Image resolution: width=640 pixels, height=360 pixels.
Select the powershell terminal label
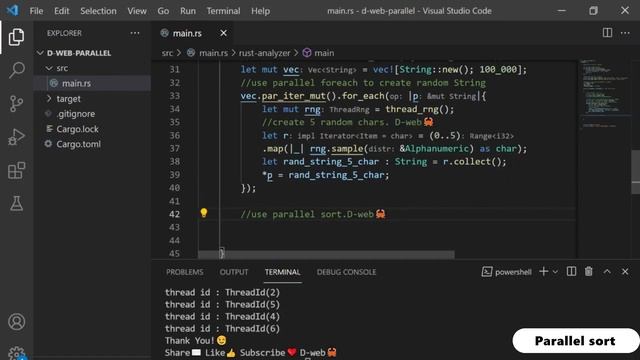507,272
